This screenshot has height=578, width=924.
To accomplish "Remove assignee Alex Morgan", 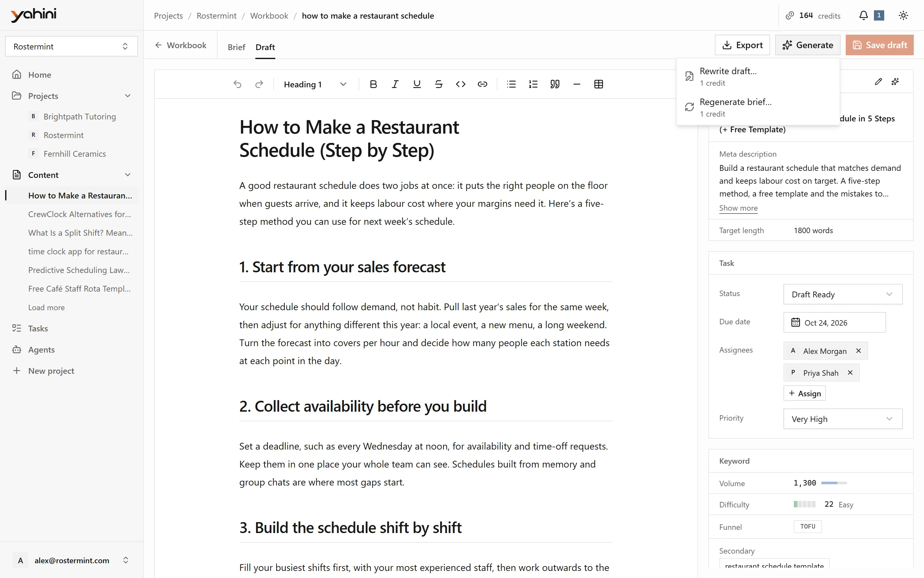I will [x=858, y=351].
